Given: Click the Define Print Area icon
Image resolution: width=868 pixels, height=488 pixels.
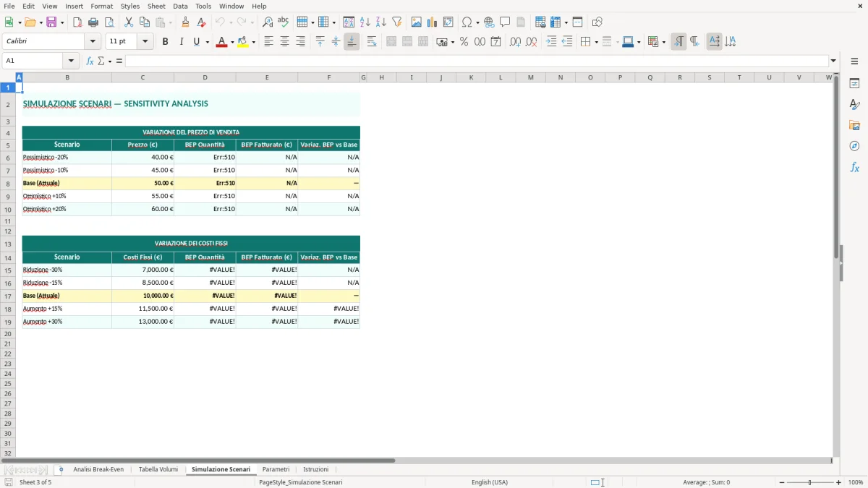Looking at the screenshot, I should tap(541, 22).
